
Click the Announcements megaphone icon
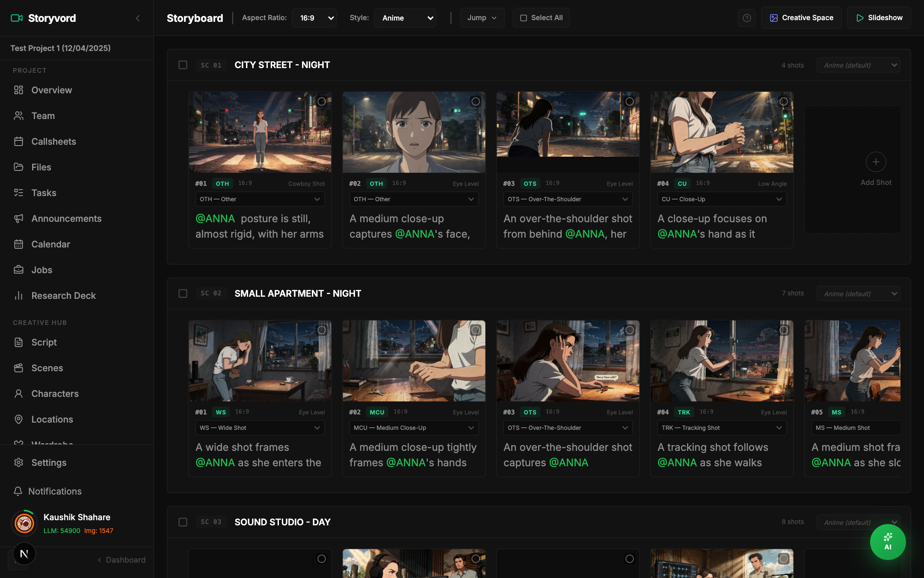pos(18,218)
